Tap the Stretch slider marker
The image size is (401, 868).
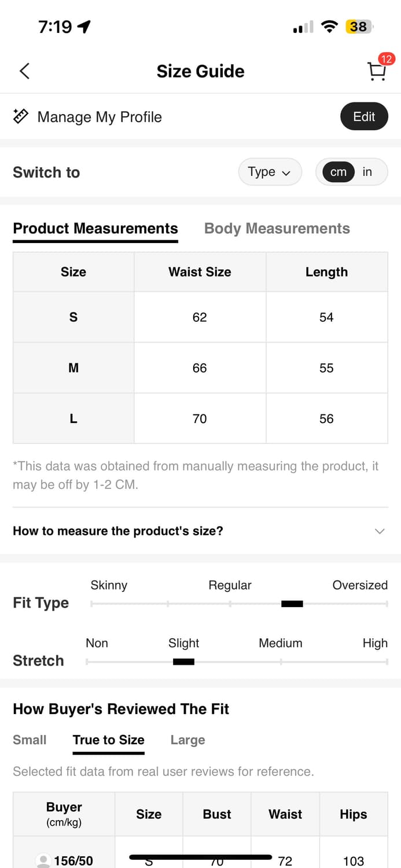click(183, 662)
